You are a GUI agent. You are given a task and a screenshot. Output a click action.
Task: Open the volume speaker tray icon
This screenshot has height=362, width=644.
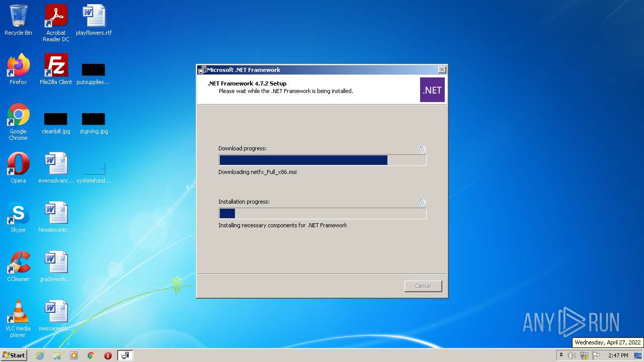click(572, 355)
